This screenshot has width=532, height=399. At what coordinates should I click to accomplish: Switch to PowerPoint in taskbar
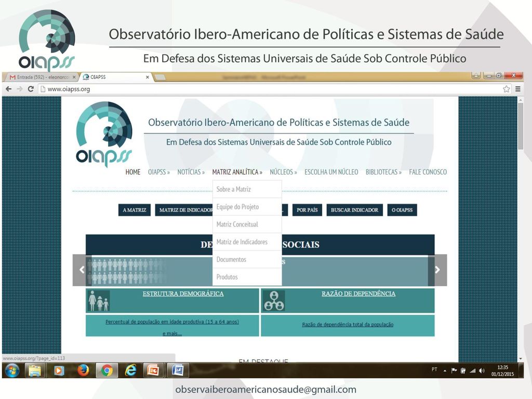pyautogui.click(x=153, y=370)
